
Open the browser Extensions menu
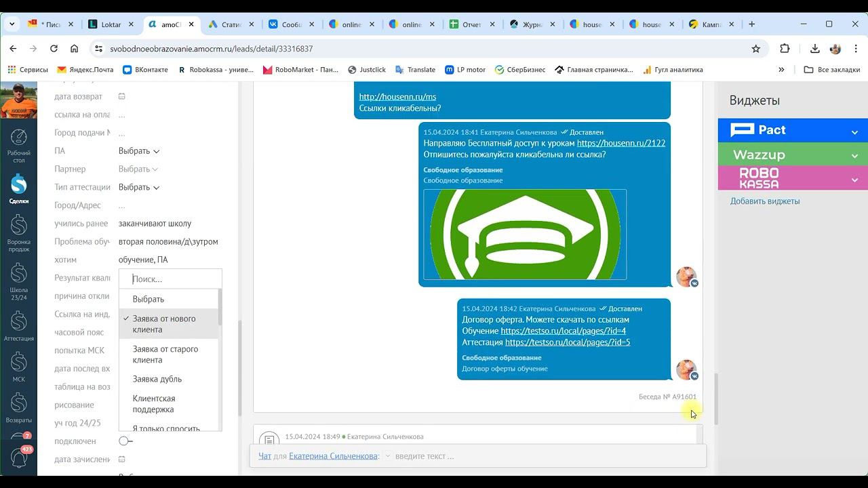(x=785, y=49)
